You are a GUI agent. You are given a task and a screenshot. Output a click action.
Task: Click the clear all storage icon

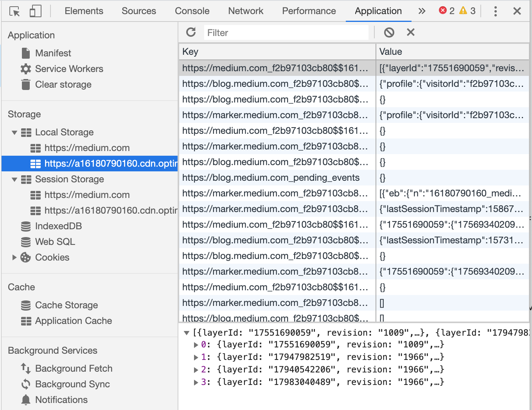coord(389,32)
